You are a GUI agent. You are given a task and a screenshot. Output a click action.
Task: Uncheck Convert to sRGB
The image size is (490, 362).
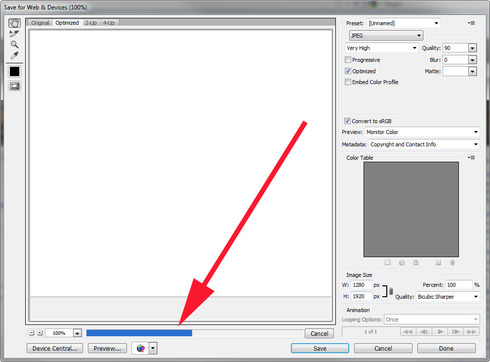click(x=347, y=121)
